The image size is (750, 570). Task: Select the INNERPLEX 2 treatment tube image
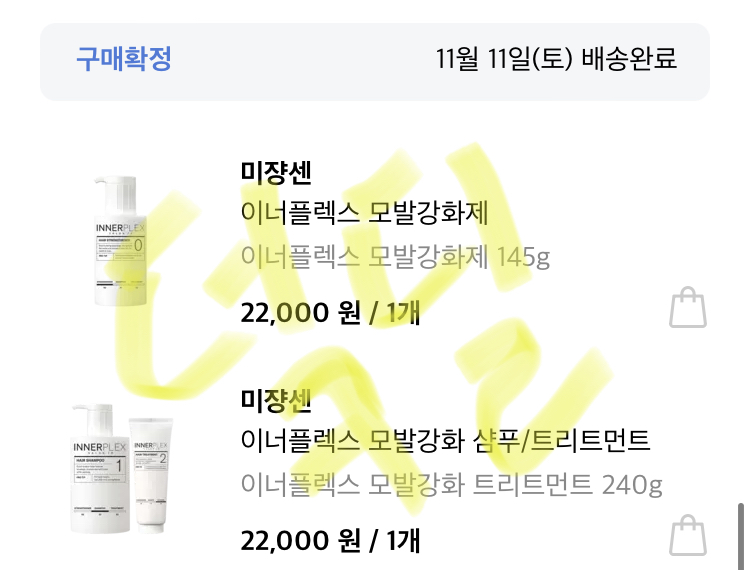click(152, 475)
